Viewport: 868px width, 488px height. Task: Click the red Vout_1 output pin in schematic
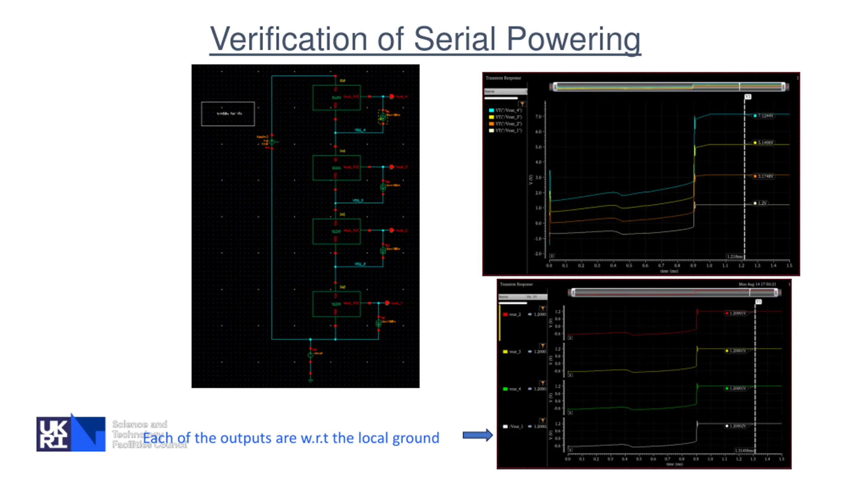(388, 303)
